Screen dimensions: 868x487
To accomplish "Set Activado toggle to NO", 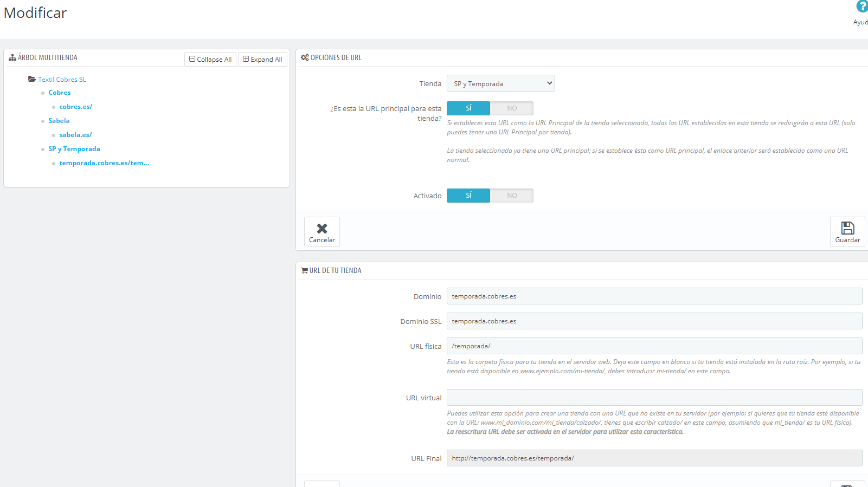I will point(512,196).
